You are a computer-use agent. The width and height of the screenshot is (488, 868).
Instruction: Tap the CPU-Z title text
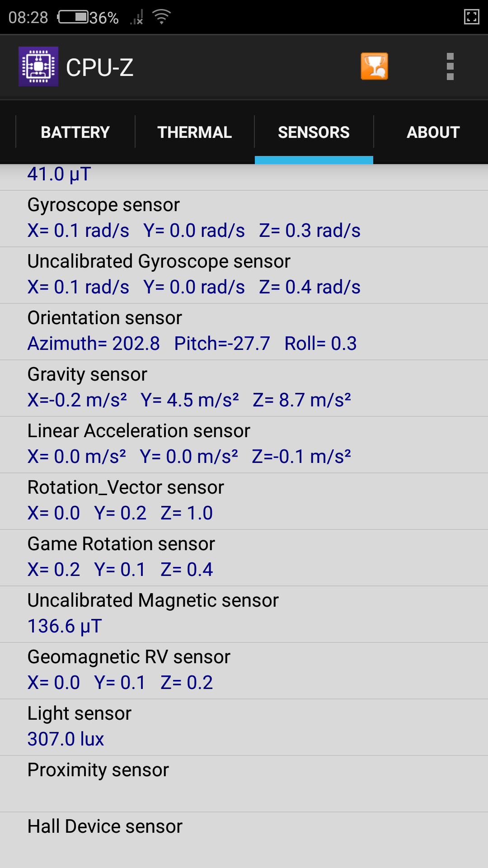(x=99, y=67)
